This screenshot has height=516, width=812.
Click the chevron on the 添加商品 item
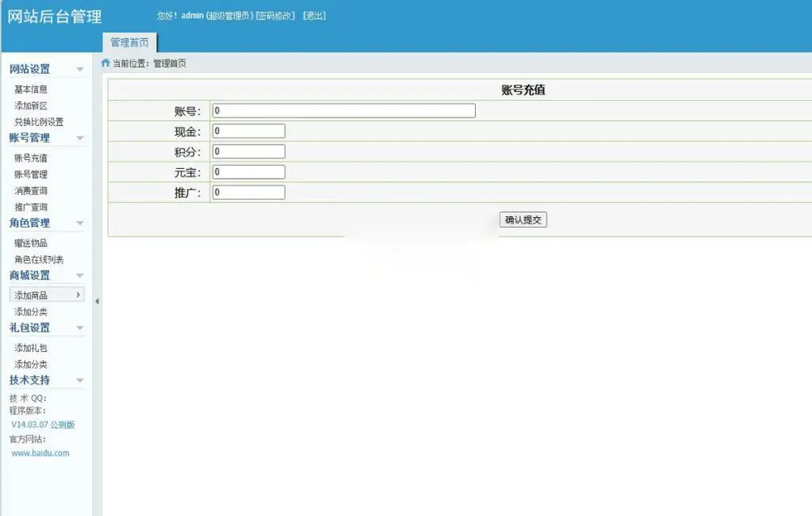78,295
